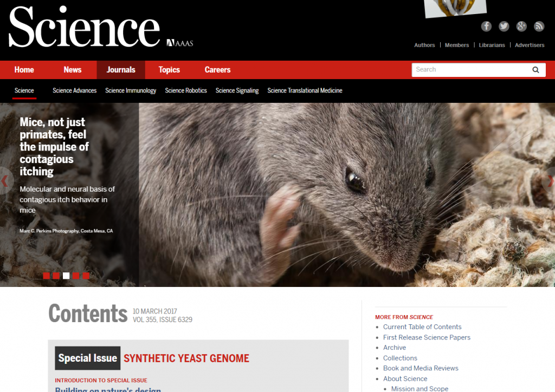Go to previous carousel slide arrow

point(5,181)
